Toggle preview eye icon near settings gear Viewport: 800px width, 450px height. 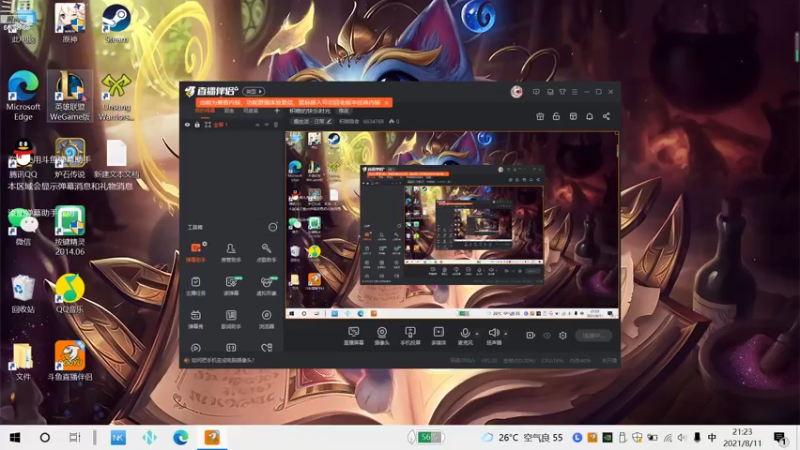pyautogui.click(x=546, y=335)
